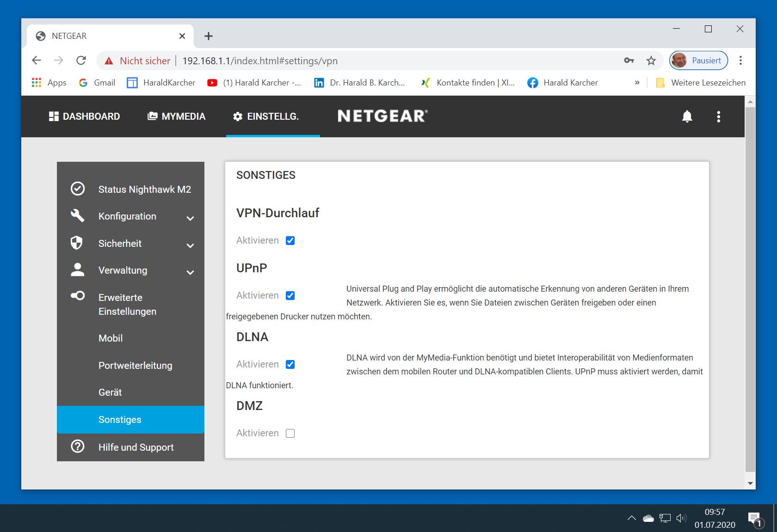Click the browser forward arrow

pyautogui.click(x=59, y=61)
